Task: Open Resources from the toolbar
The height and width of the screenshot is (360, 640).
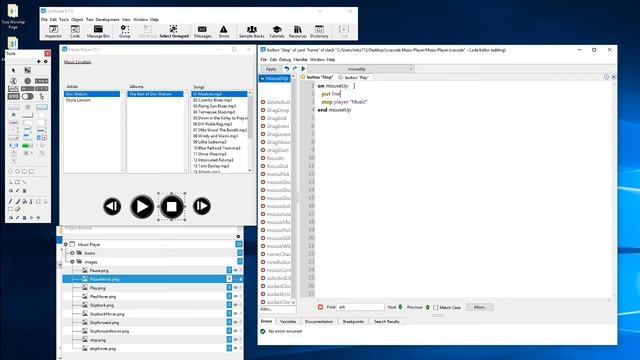Action: coord(298,31)
